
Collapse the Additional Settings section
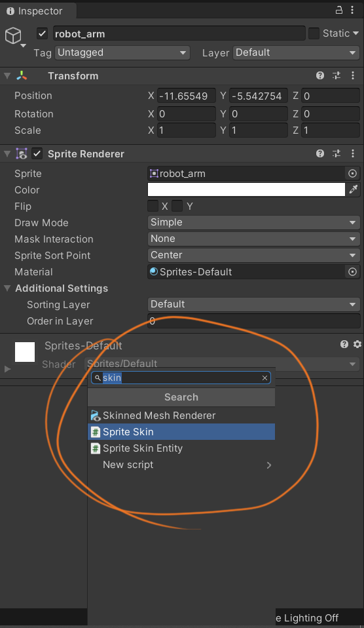7,288
